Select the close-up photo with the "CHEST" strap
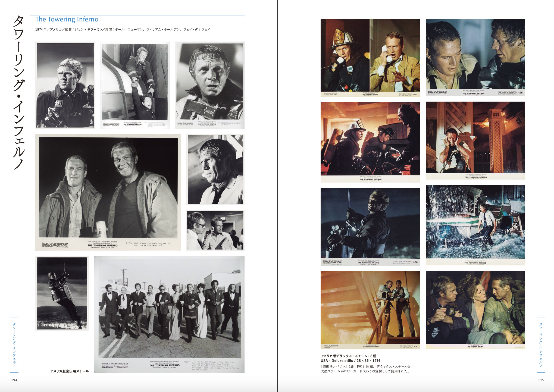This screenshot has height=392, width=554. tap(210, 85)
